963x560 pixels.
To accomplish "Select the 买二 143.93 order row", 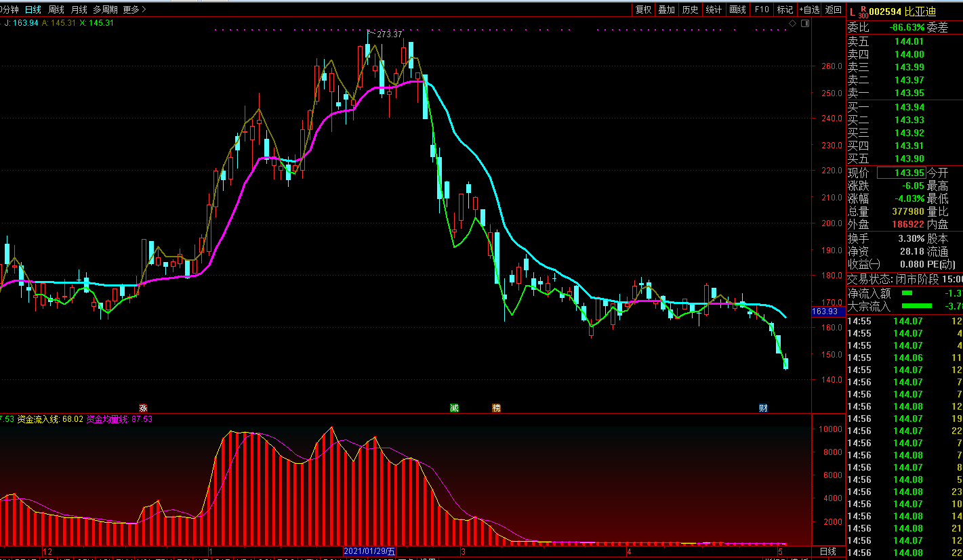I will [904, 120].
